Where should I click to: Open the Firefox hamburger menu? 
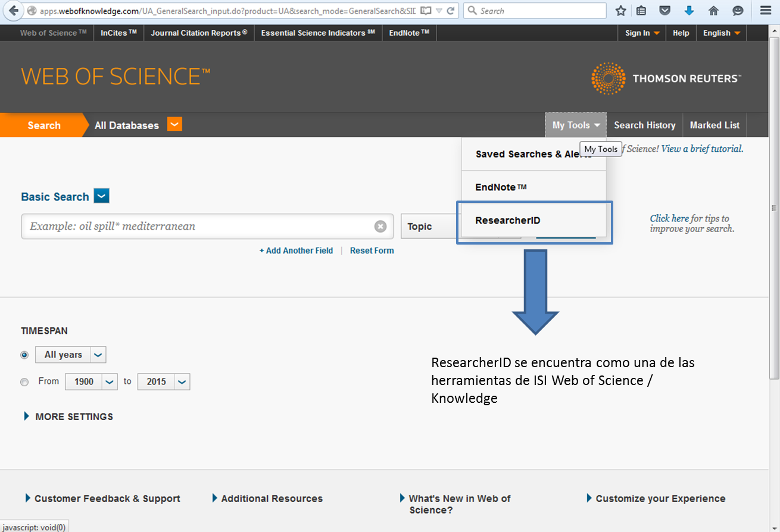pos(765,11)
